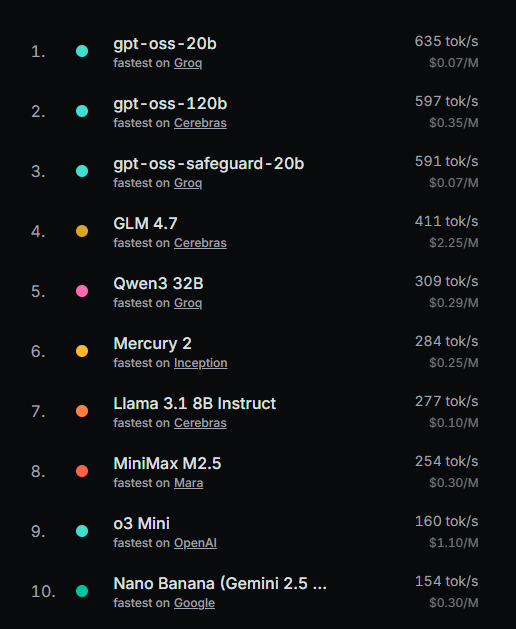516x629 pixels.
Task: Open the Mara provider link
Action: [x=189, y=483]
